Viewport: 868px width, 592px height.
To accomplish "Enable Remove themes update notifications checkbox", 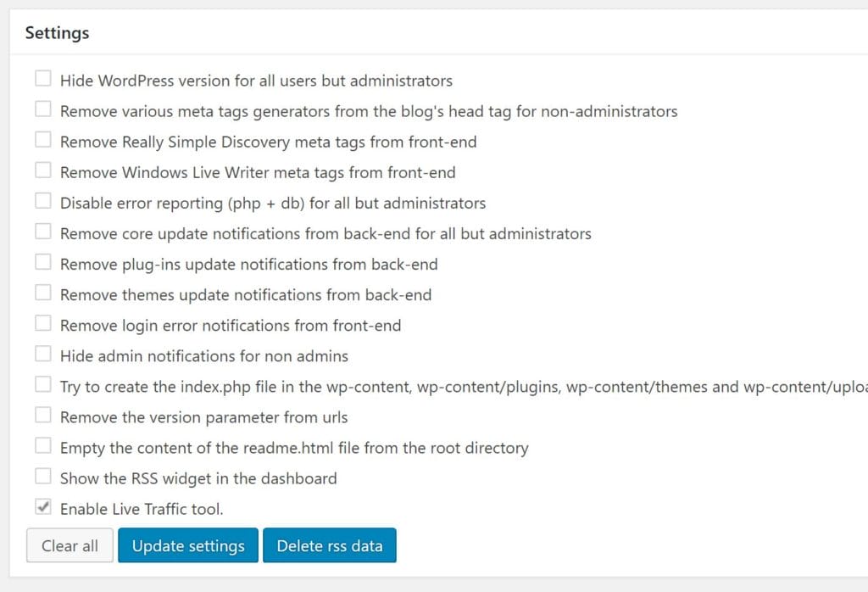I will point(42,293).
